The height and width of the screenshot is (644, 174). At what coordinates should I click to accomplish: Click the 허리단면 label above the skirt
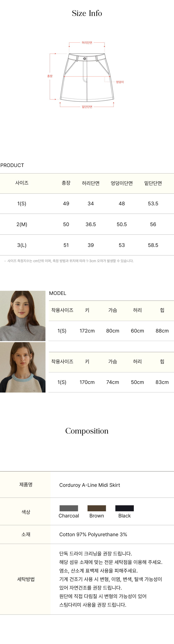click(x=87, y=43)
